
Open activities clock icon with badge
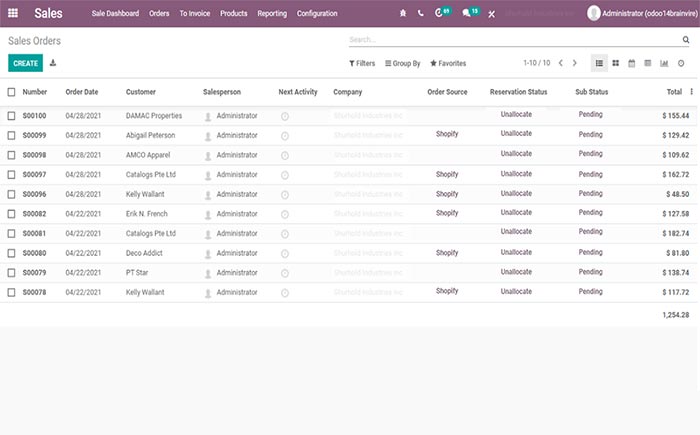440,14
